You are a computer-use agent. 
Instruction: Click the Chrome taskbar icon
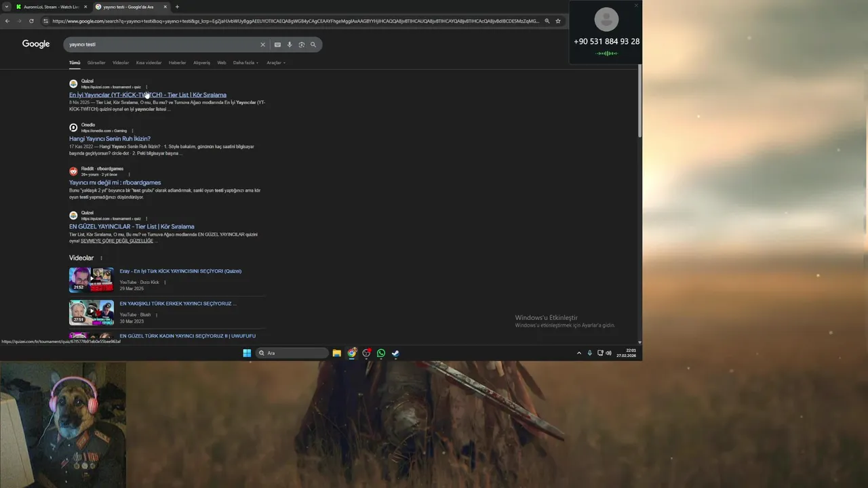352,353
